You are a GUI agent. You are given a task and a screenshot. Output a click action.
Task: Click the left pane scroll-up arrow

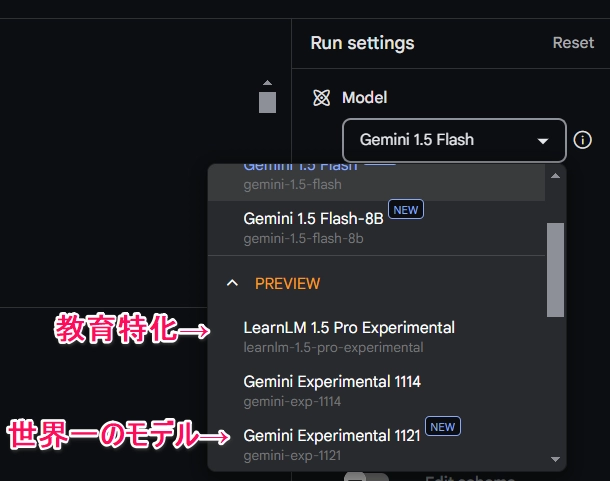[267, 83]
